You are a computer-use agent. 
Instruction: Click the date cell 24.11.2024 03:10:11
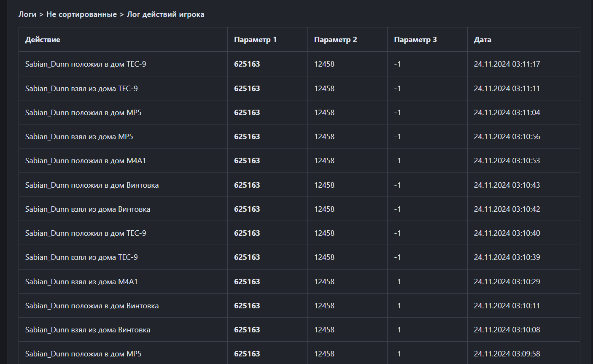[x=507, y=306]
